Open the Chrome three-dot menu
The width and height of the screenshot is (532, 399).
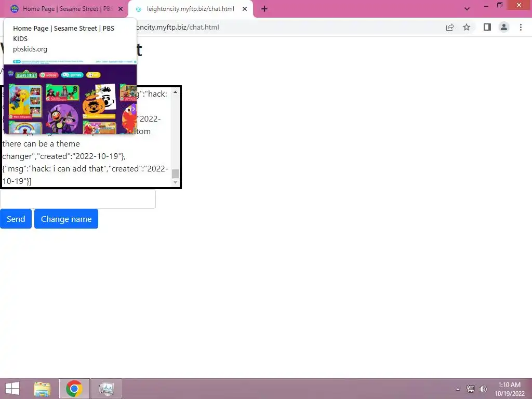coord(521,27)
